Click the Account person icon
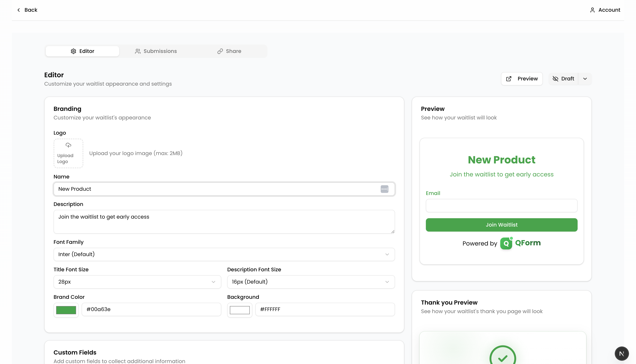 click(592, 10)
